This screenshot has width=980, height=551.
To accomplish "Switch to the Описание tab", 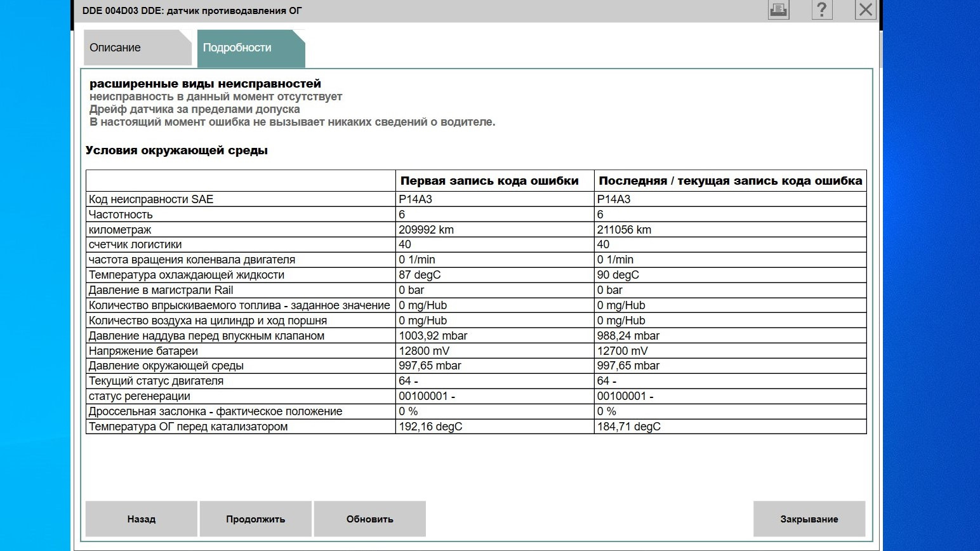I will (136, 48).
